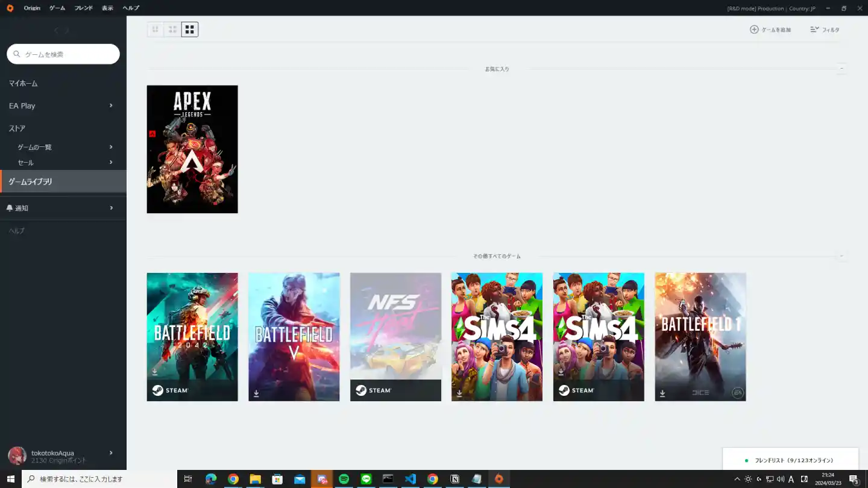Collapse the お気に入り section
868x488 pixels.
(x=841, y=69)
